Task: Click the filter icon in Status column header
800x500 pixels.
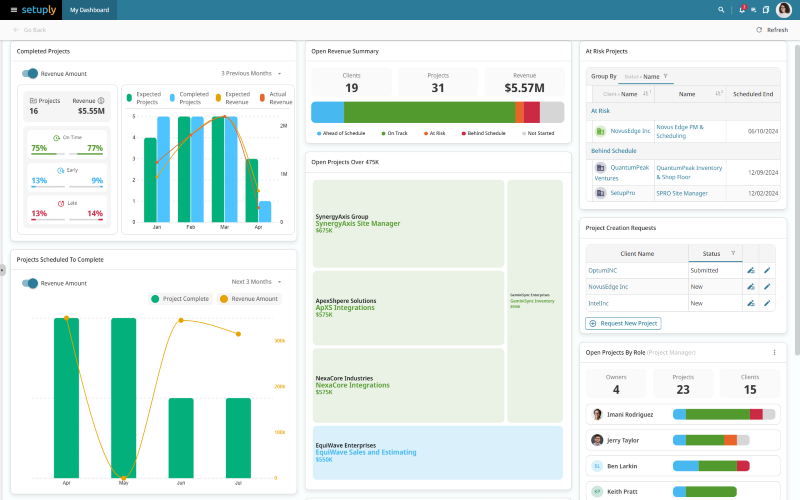Action: point(733,254)
